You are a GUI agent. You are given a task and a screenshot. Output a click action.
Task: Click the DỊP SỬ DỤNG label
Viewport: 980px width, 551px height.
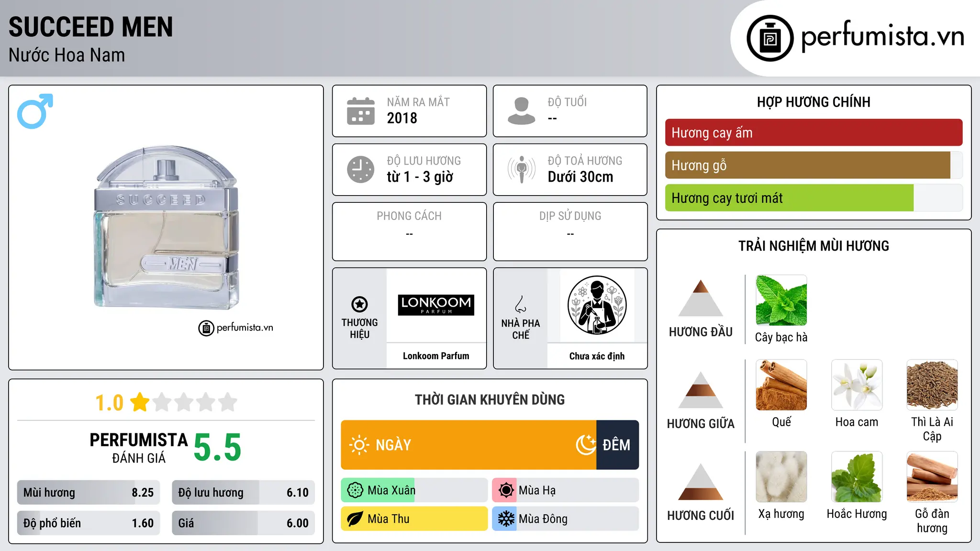click(570, 216)
